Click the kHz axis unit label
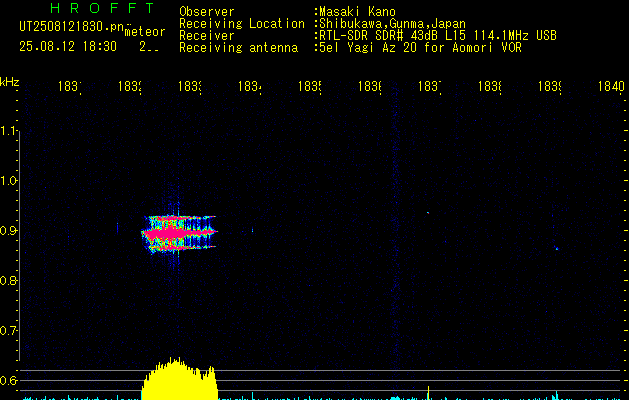 (10, 82)
